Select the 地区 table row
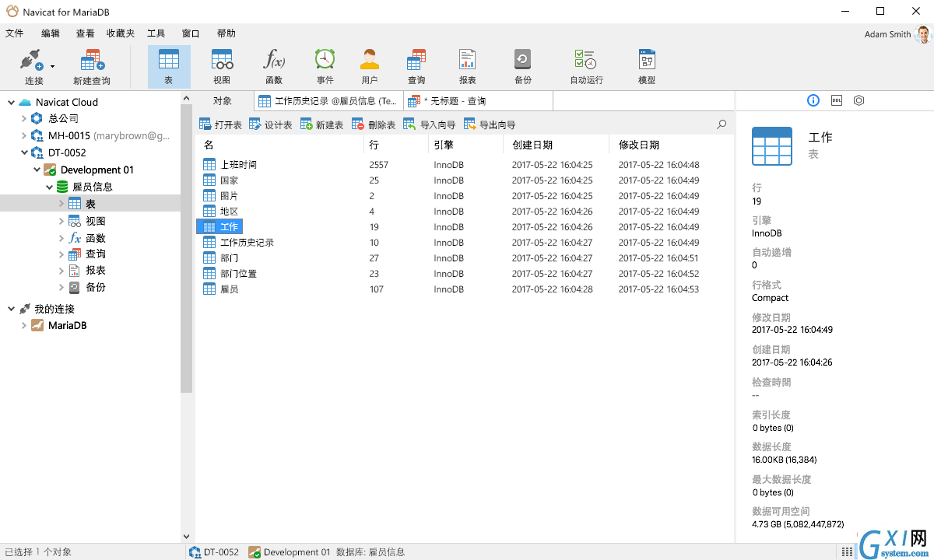 (x=464, y=212)
